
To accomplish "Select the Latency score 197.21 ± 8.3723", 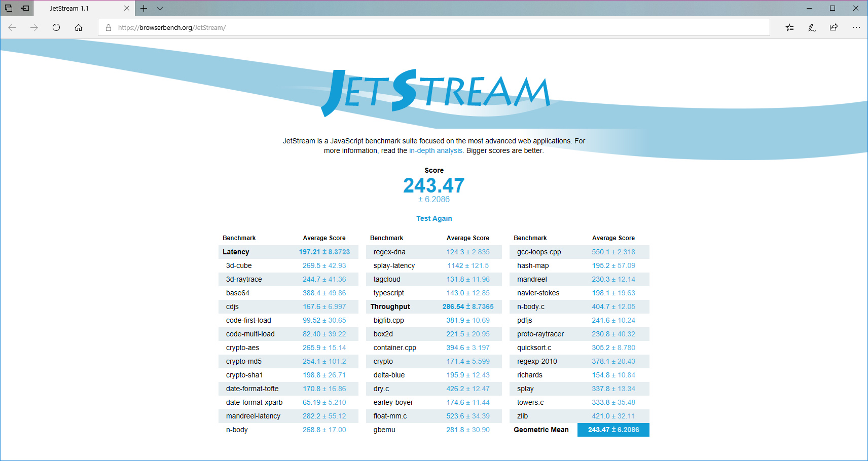I will tap(324, 252).
